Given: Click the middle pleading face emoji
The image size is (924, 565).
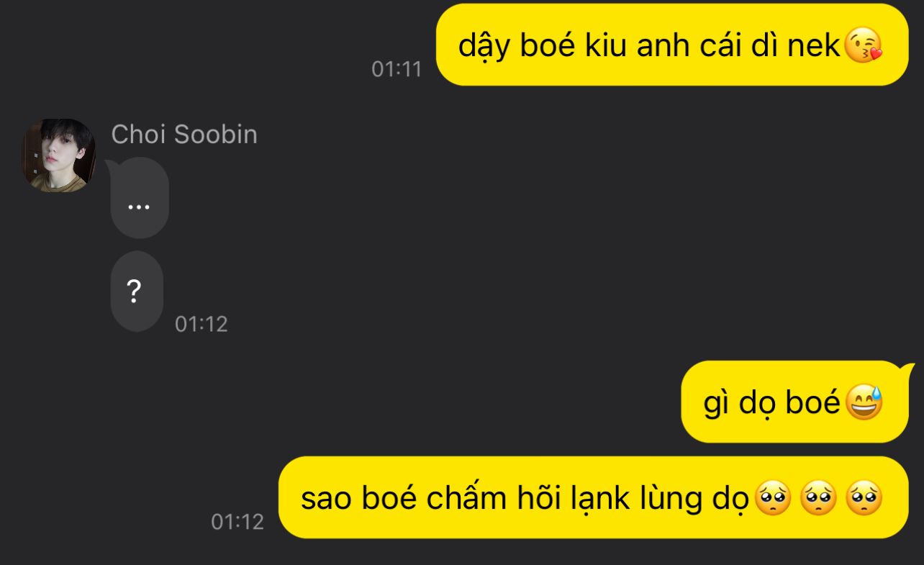Looking at the screenshot, I should pyautogui.click(x=818, y=498).
